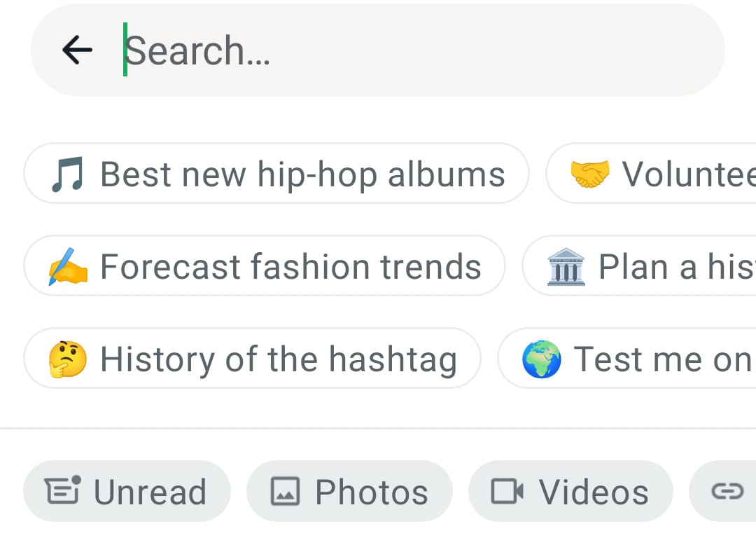Tap the photo image icon
Screen dimensions: 756x552
(285, 491)
